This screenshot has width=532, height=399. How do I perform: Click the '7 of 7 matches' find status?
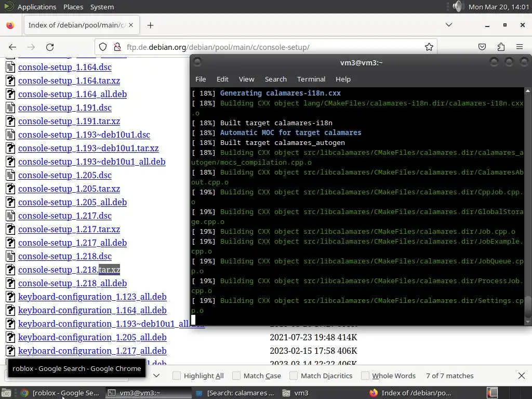tap(449, 376)
